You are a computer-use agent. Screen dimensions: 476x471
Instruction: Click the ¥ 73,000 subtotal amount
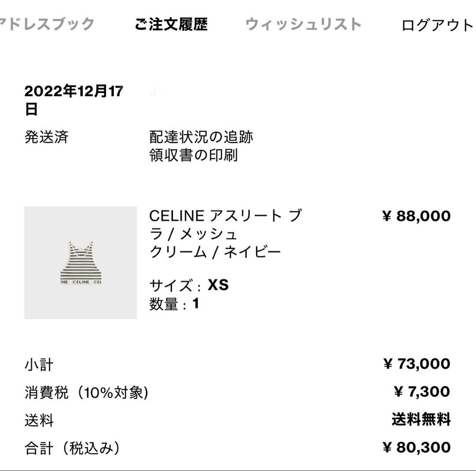pyautogui.click(x=416, y=364)
